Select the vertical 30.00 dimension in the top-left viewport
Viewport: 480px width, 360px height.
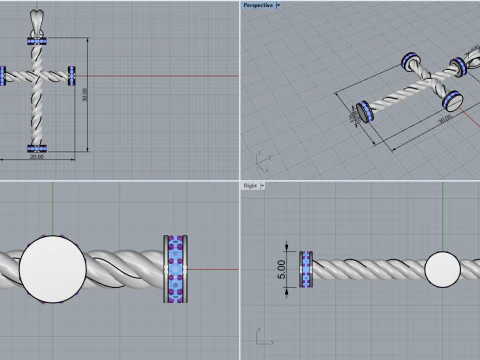click(x=85, y=94)
